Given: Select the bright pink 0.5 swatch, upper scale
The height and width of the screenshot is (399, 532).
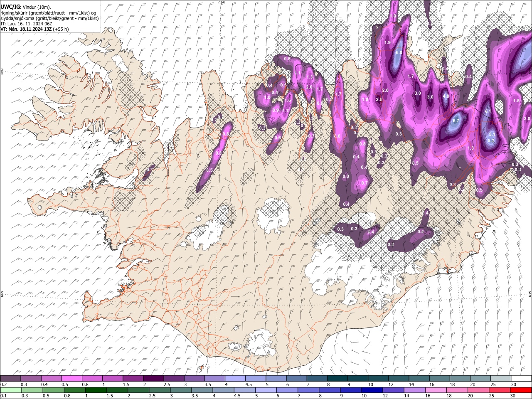Looking at the screenshot, I should pyautogui.click(x=71, y=379).
